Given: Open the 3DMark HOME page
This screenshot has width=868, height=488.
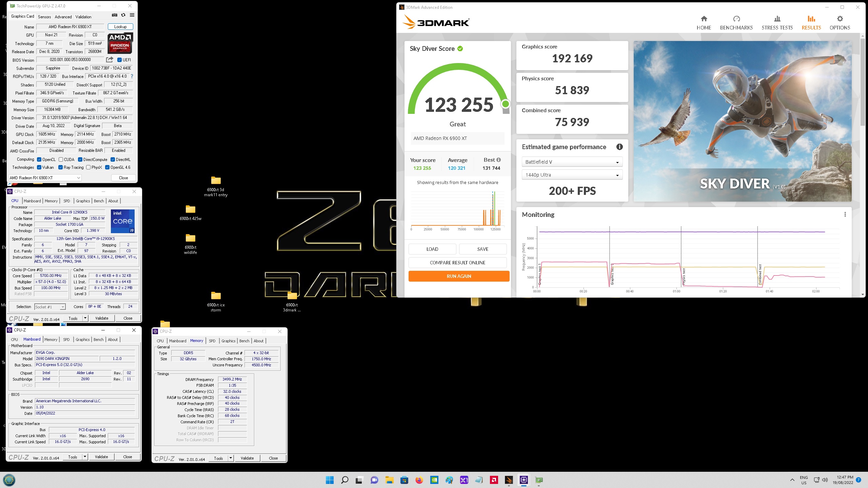Looking at the screenshot, I should (704, 23).
